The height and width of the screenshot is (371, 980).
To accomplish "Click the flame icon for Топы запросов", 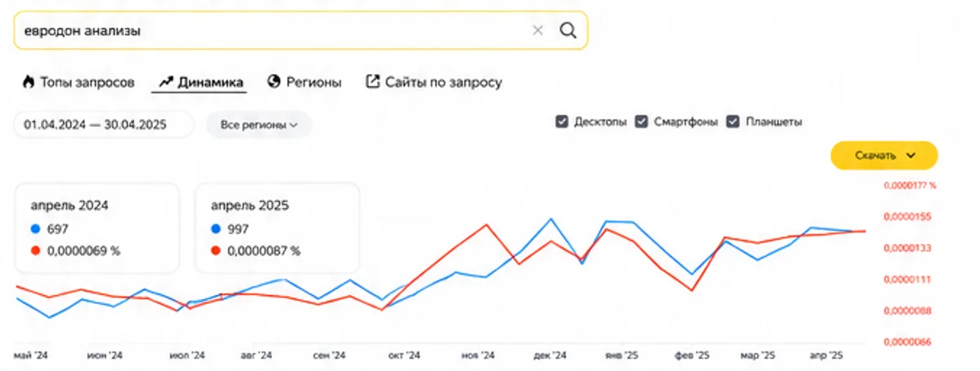I will (x=28, y=82).
